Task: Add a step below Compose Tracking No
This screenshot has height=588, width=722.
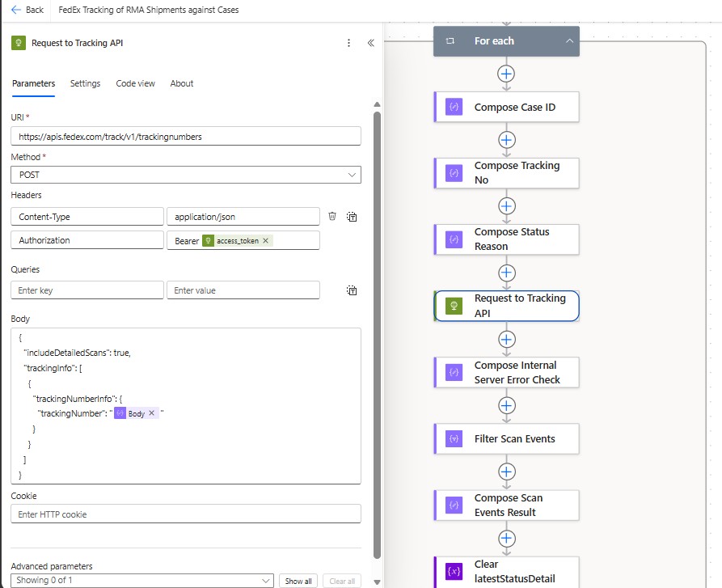Action: click(506, 206)
